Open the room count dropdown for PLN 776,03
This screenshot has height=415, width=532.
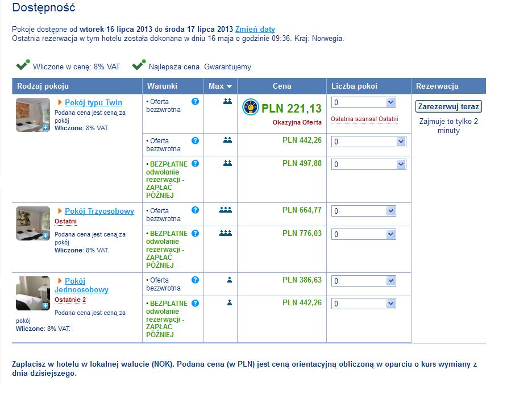click(x=364, y=234)
